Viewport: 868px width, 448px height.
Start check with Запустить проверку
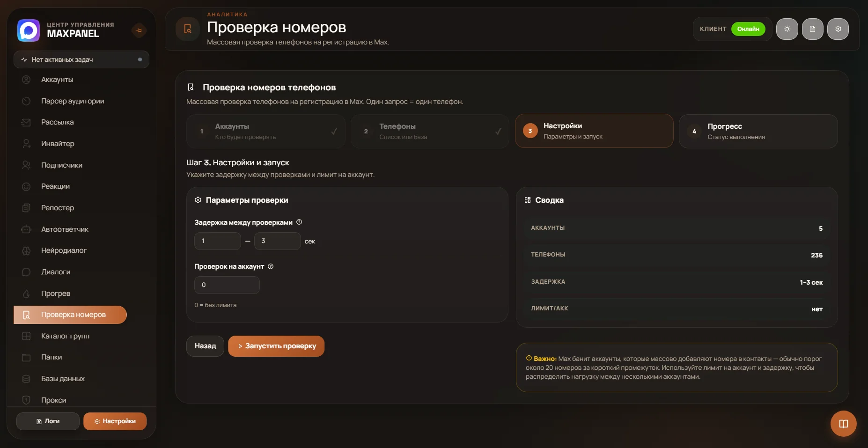[276, 346]
